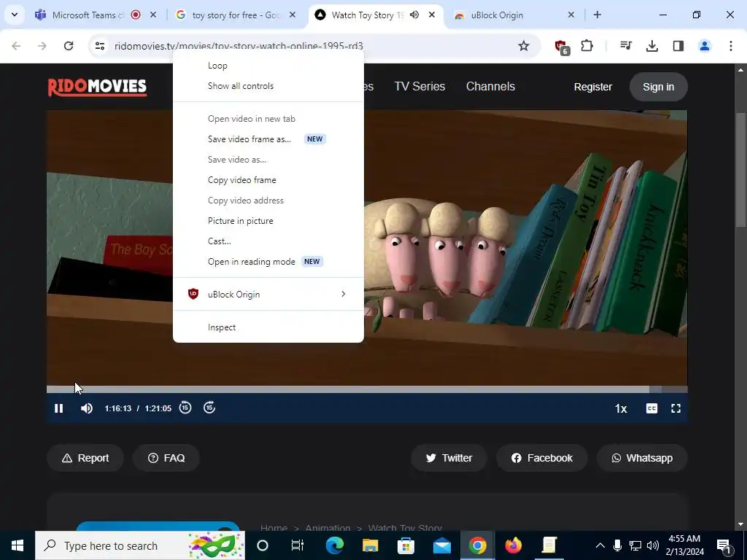Reload the page
Screen dimensions: 747x560
[69, 46]
